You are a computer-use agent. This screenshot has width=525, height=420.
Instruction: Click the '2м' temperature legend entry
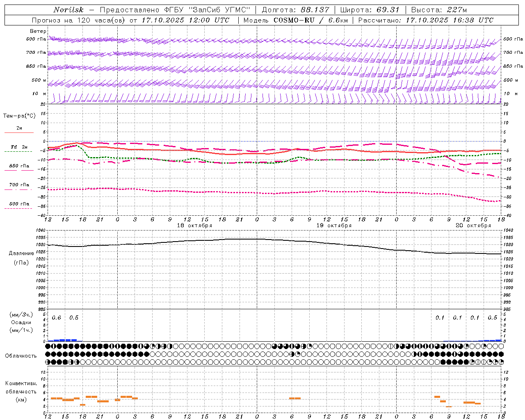[19, 128]
